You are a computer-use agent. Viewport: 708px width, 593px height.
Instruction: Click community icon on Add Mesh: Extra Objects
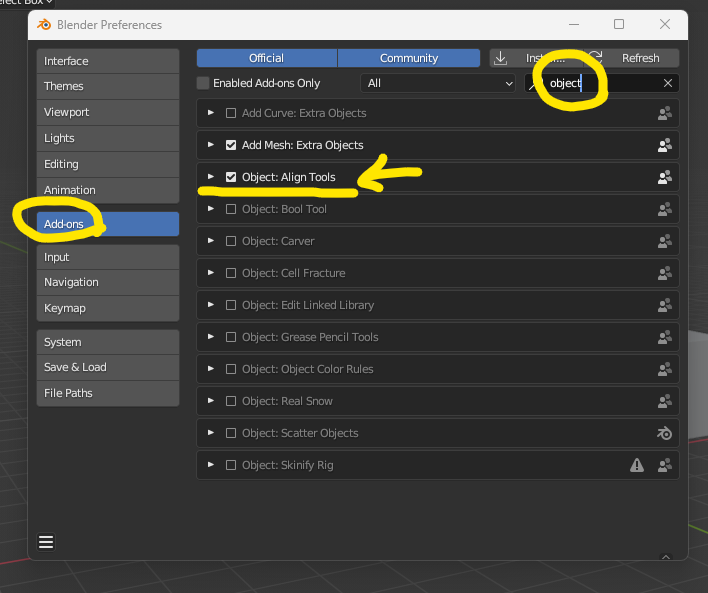click(665, 145)
